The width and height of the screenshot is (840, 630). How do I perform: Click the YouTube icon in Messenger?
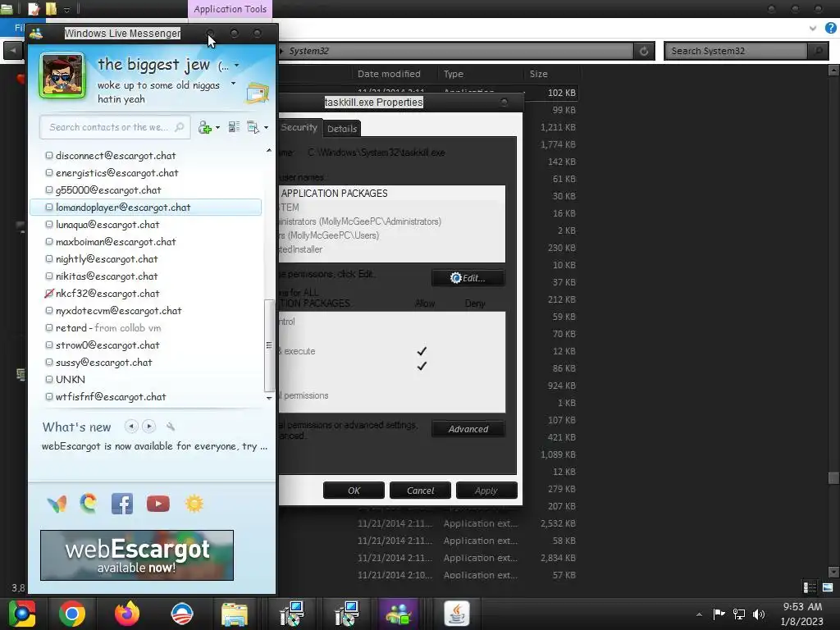(x=158, y=504)
